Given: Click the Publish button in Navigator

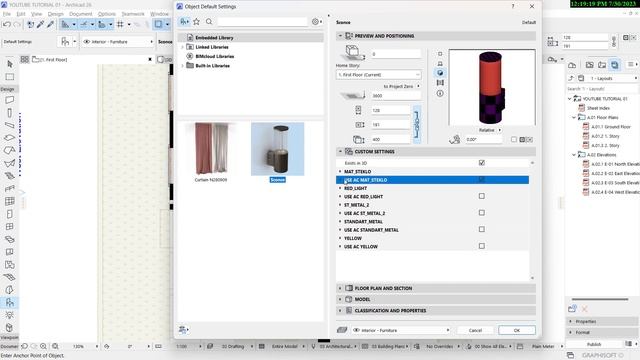Looking at the screenshot, I should pos(594,344).
